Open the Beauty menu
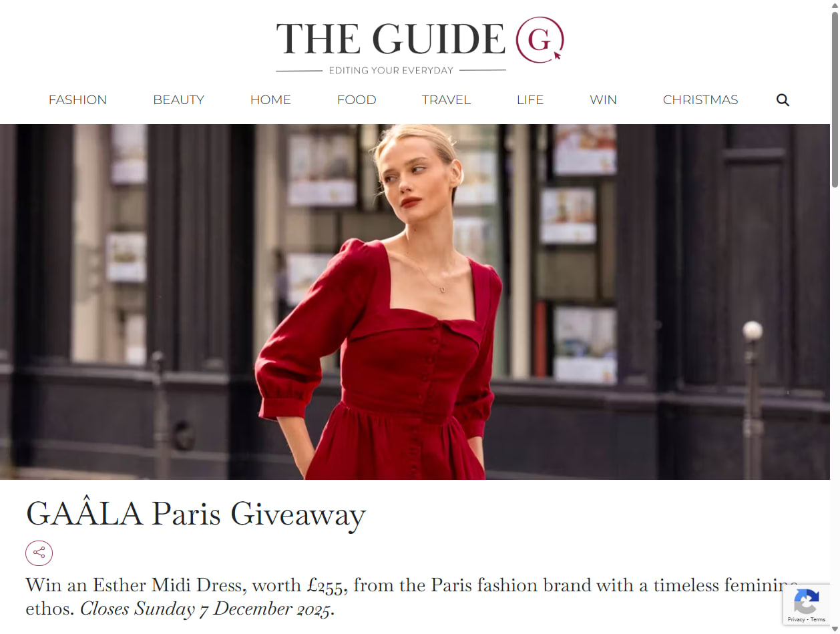Screen dimensions: 840x634 tap(178, 100)
